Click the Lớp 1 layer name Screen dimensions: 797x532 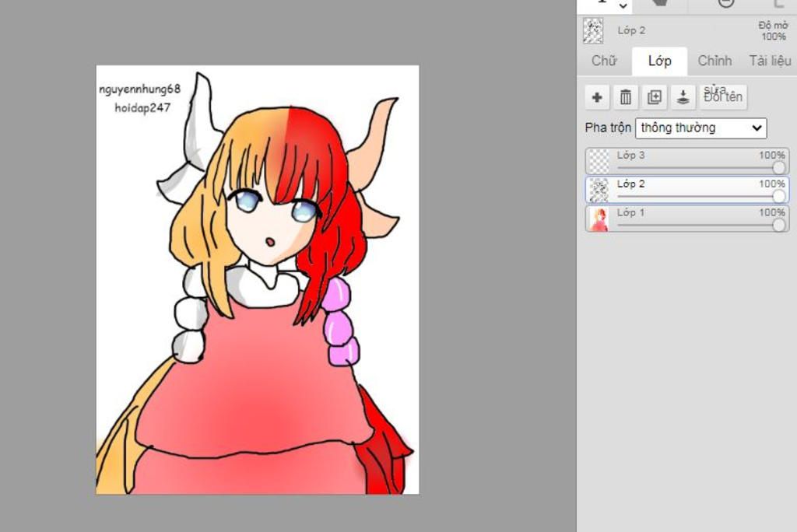point(630,212)
